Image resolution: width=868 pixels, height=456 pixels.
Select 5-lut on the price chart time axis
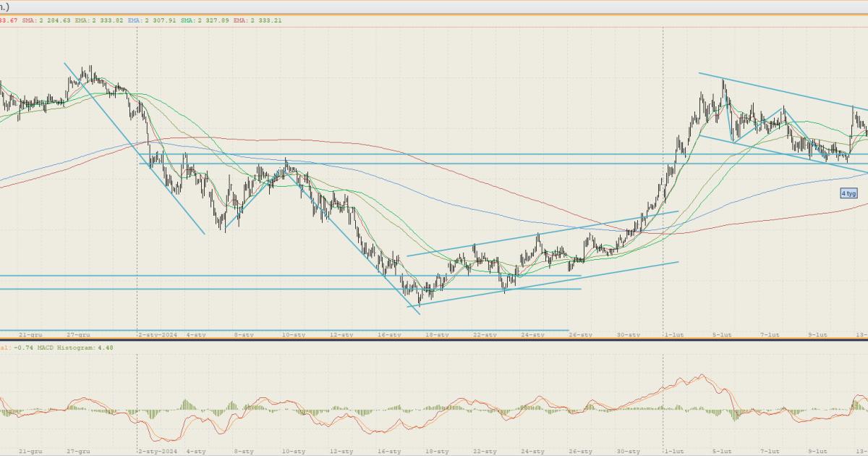[x=722, y=335]
